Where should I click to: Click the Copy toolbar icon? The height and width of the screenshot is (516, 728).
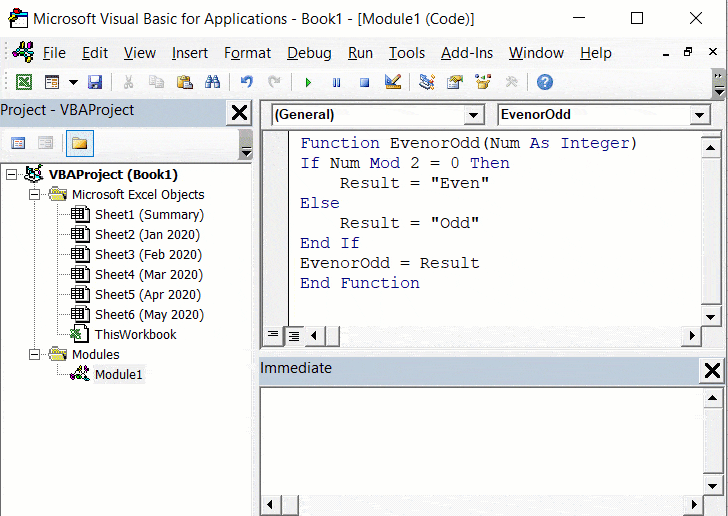pos(156,82)
